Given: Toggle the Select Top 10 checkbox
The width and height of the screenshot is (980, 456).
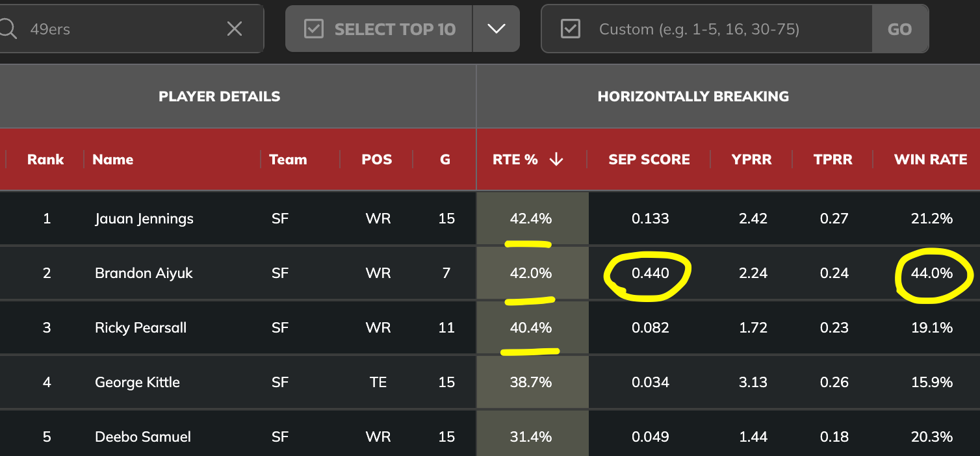Looking at the screenshot, I should (314, 29).
